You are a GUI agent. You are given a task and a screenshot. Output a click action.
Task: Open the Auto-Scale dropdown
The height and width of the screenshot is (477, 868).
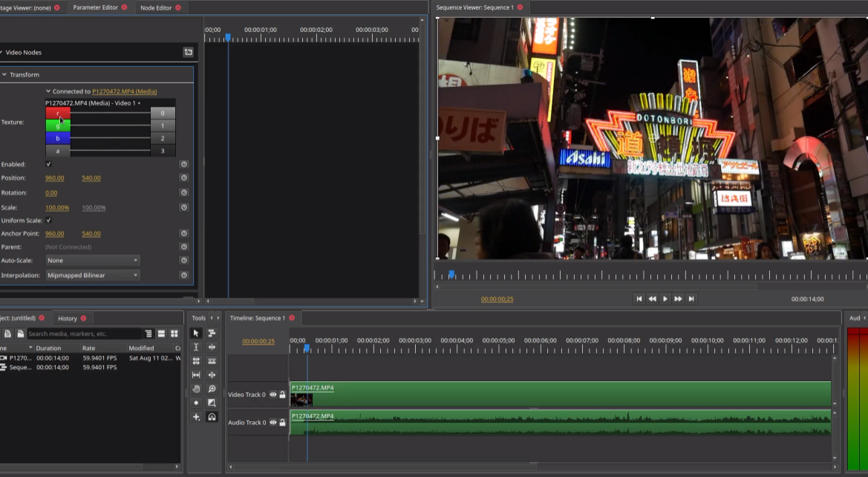point(92,260)
